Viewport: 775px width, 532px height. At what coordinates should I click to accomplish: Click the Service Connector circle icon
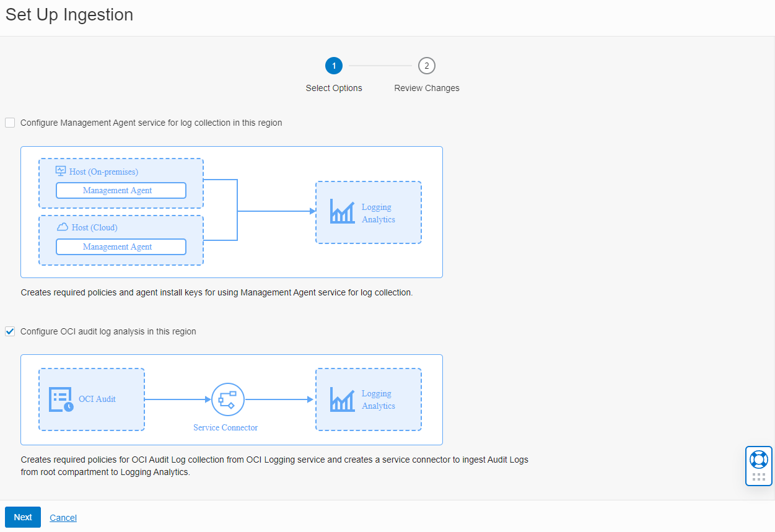coord(228,399)
